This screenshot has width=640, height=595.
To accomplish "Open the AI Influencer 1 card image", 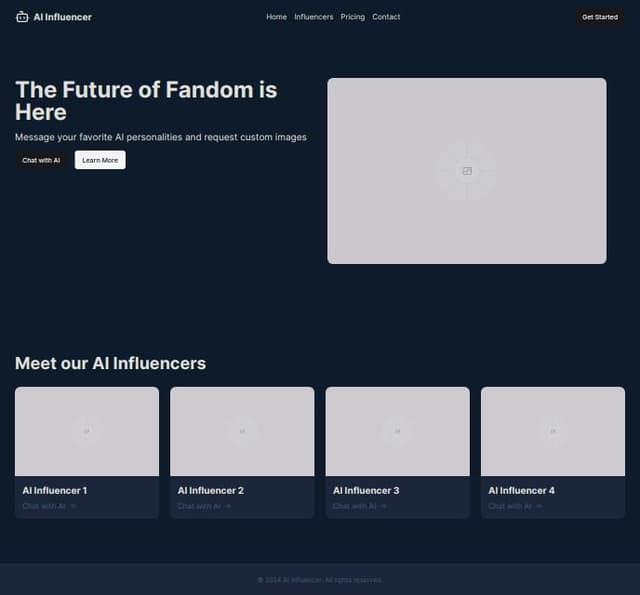I will click(x=87, y=431).
